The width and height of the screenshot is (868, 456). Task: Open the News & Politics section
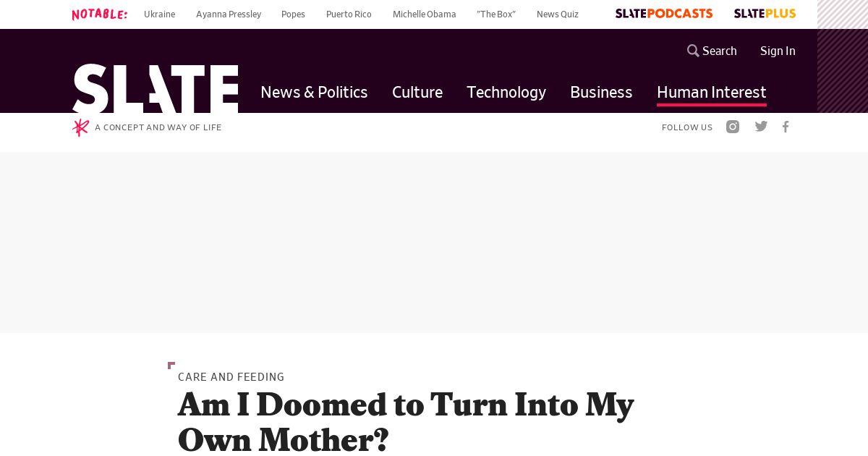pyautogui.click(x=314, y=92)
